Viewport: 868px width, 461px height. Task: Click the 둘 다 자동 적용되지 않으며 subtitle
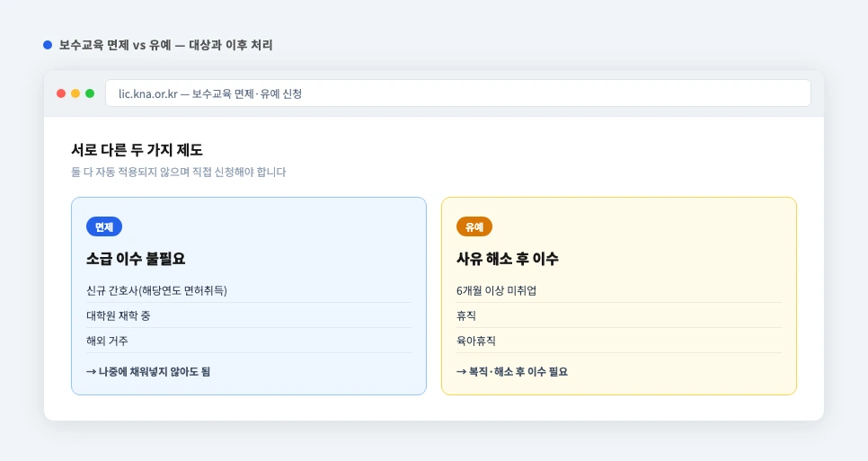pyautogui.click(x=178, y=173)
